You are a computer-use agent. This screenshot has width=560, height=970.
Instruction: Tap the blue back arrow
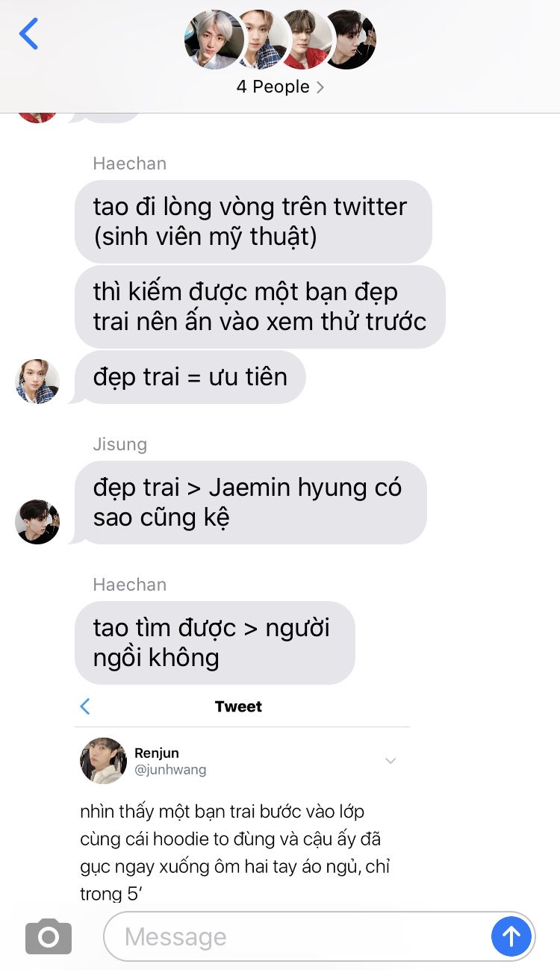[28, 34]
